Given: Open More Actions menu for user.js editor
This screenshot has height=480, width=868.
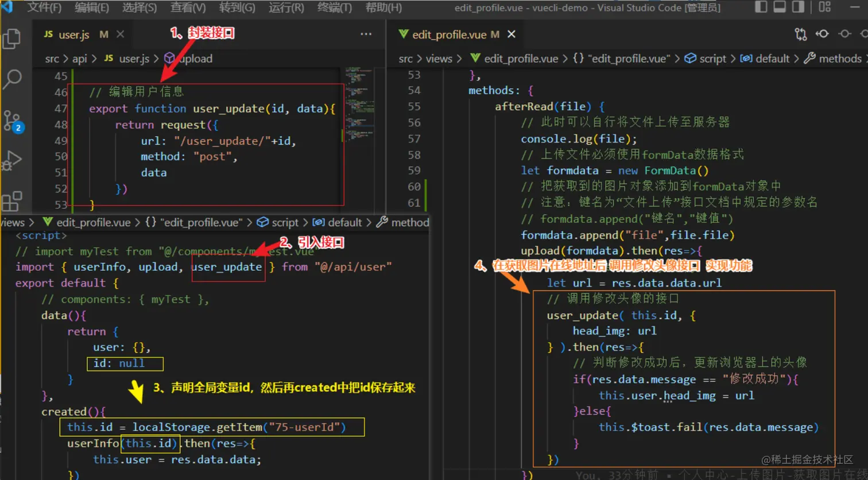Looking at the screenshot, I should [366, 34].
